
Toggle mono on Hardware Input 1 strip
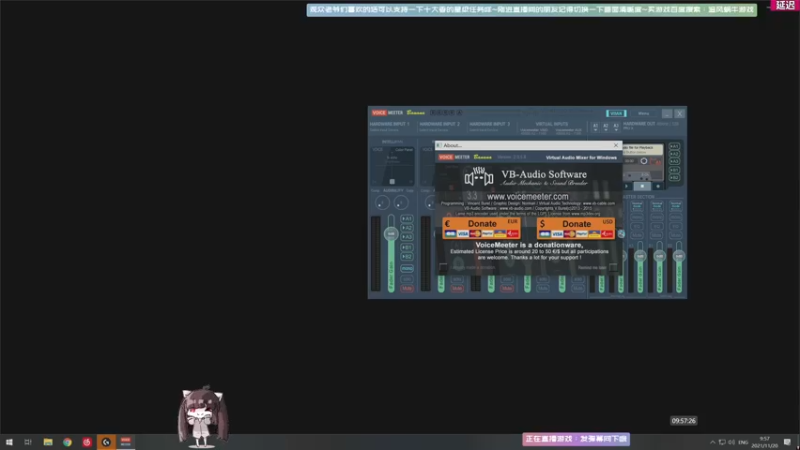(407, 268)
